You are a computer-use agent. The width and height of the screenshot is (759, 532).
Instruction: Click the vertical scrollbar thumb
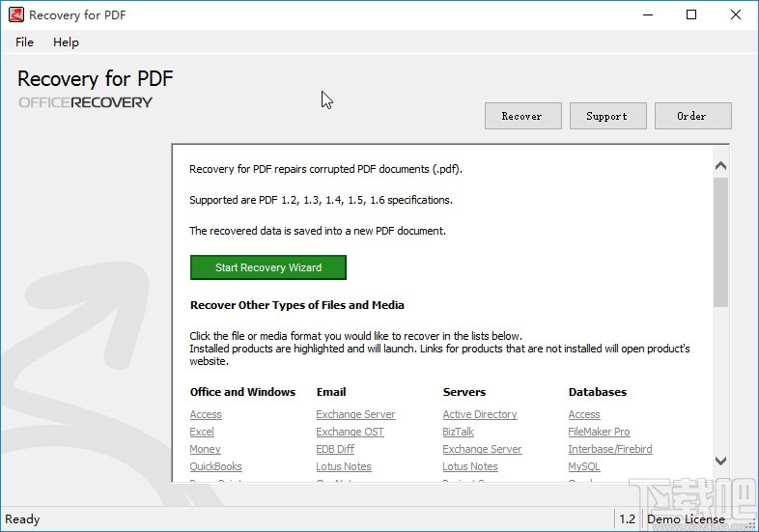(720, 242)
